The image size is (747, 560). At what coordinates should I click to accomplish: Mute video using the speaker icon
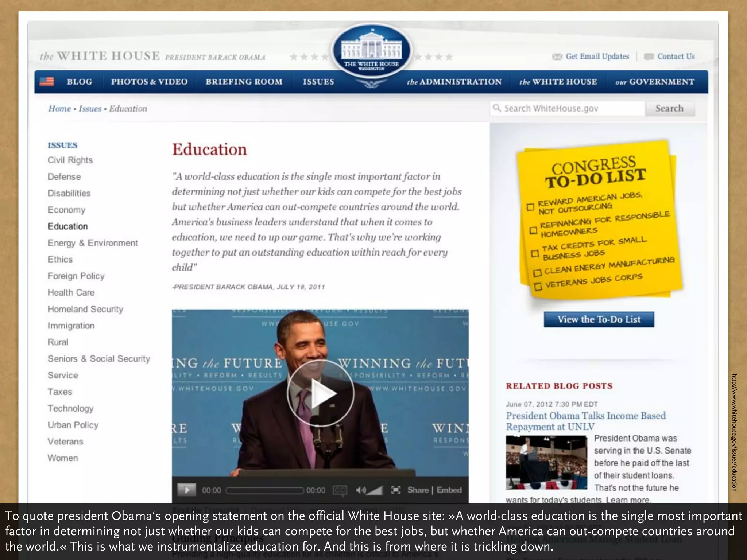click(360, 490)
